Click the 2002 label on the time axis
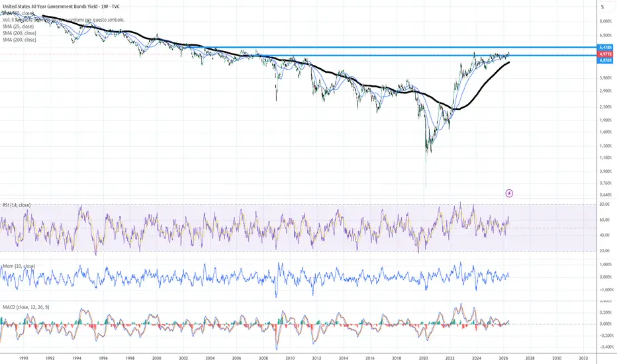This screenshot has height=364, width=617. (183, 359)
